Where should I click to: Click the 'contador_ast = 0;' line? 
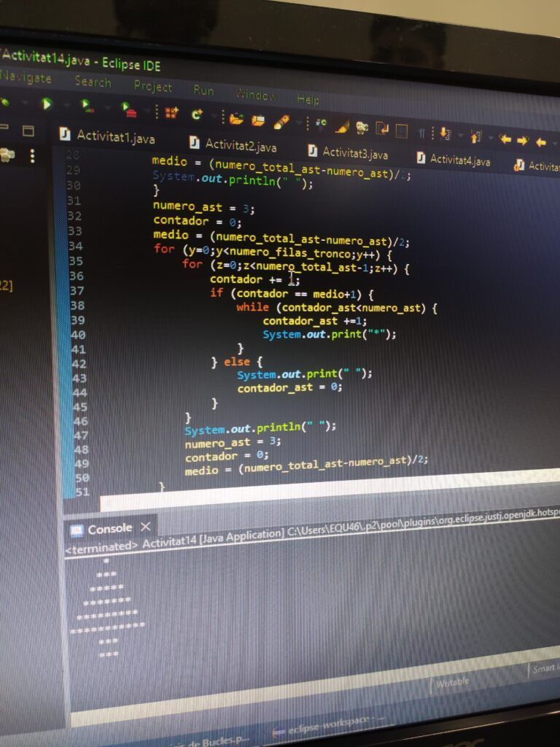pyautogui.click(x=289, y=388)
